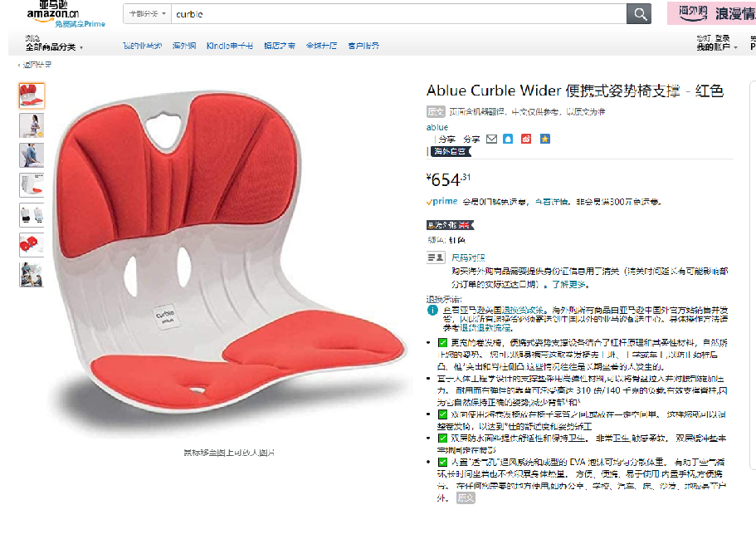Click the search magnifier button
This screenshot has height=544, width=756.
639,14
